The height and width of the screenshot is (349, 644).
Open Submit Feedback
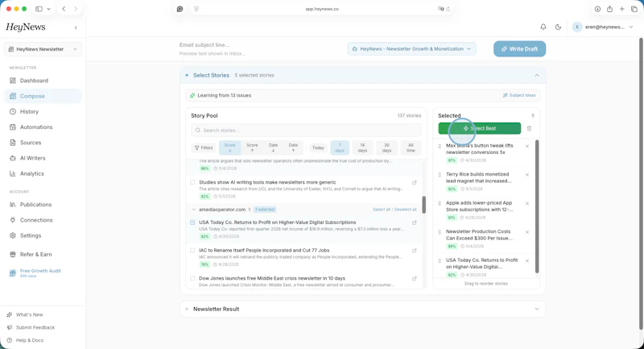pos(35,327)
